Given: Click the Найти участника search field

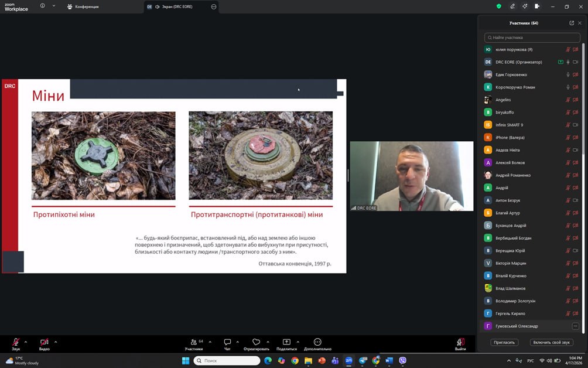Looking at the screenshot, I should pos(532,38).
